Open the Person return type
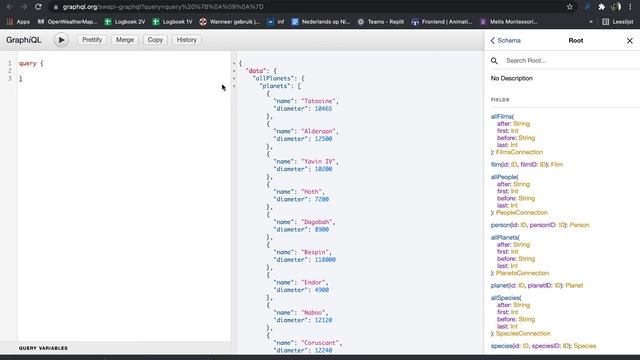 point(580,225)
